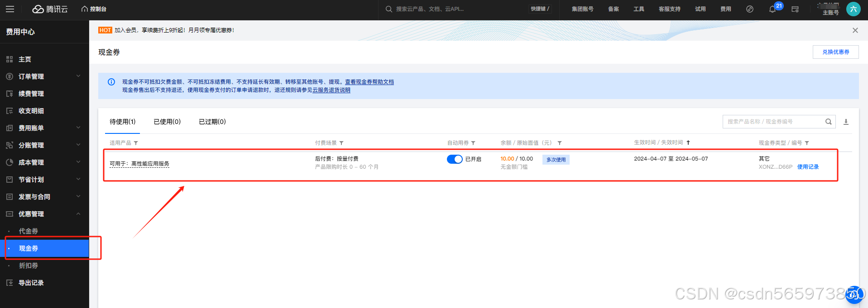Viewport: 868px width, 308px height.
Task: Open 代金券 submenu item
Action: coord(44,231)
